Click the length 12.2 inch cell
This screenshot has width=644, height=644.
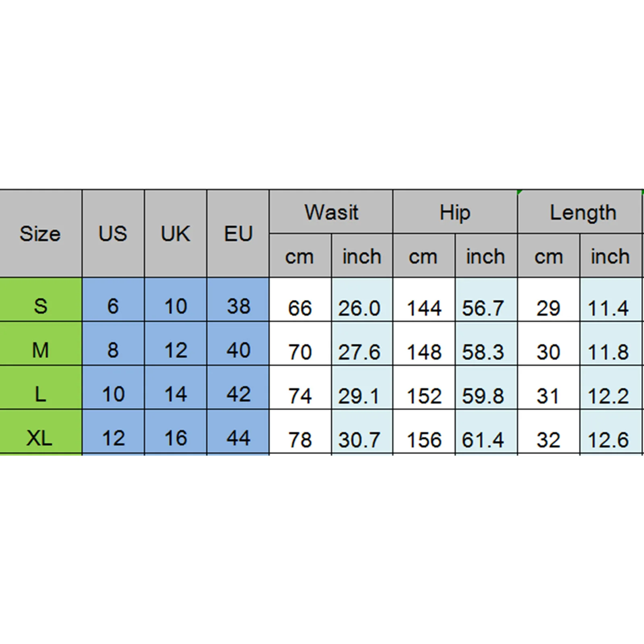tap(610, 396)
